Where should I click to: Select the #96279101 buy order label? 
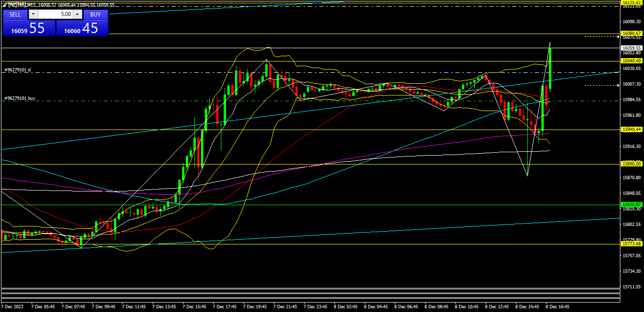pyautogui.click(x=20, y=98)
